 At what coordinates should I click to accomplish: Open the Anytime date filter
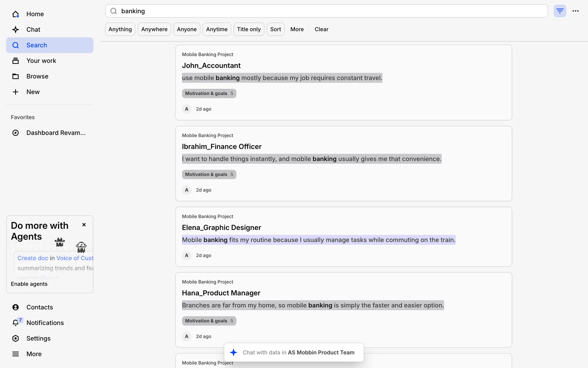(217, 29)
